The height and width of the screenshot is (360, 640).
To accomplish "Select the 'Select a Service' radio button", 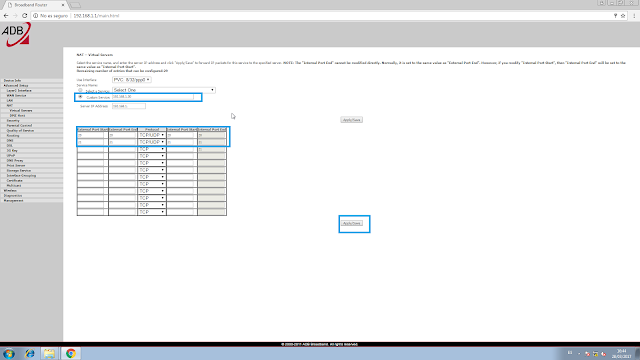I will 80,90.
